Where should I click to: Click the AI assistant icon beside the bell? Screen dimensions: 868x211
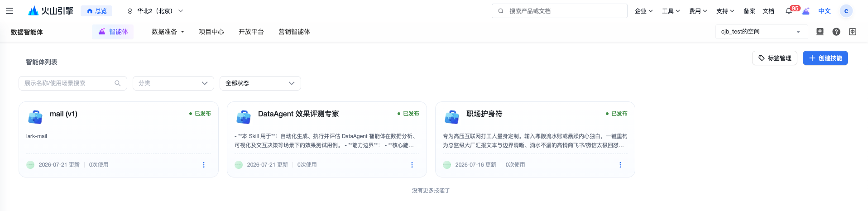(x=806, y=11)
